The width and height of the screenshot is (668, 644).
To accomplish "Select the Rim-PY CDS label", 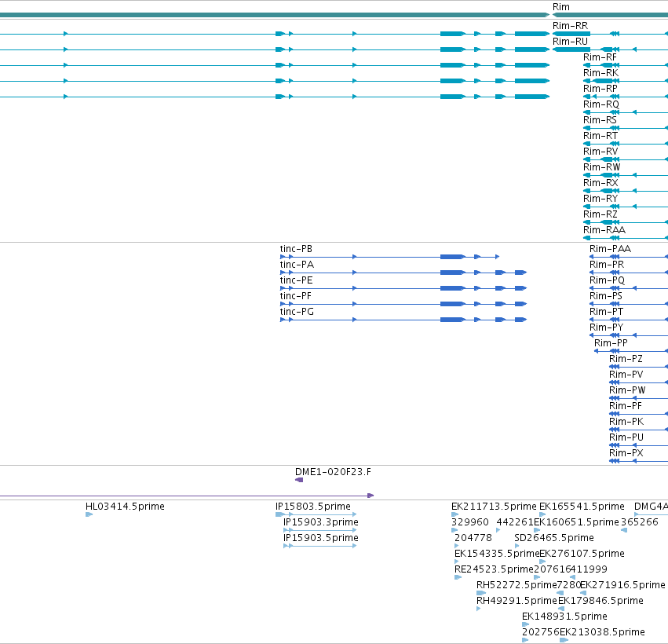I will [x=606, y=327].
